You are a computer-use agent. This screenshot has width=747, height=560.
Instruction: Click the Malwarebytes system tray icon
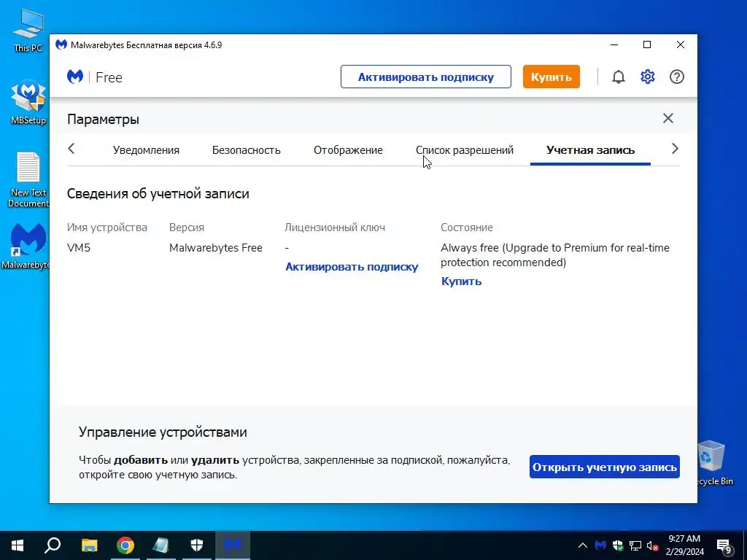(601, 545)
